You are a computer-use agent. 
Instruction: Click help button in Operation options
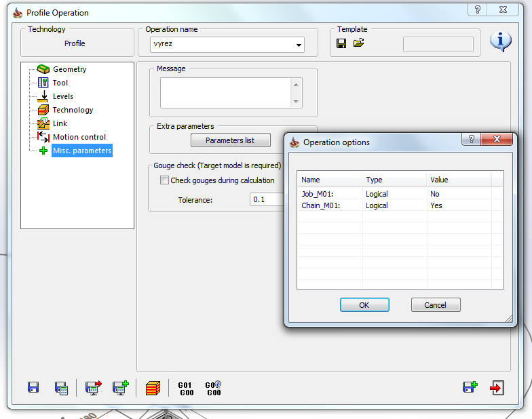471,139
